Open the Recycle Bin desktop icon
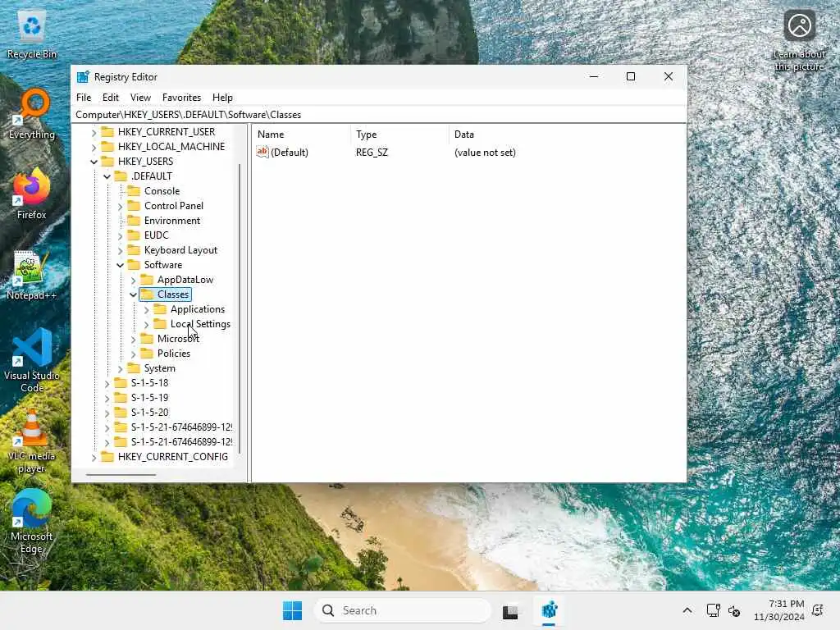840x630 pixels. point(32,34)
